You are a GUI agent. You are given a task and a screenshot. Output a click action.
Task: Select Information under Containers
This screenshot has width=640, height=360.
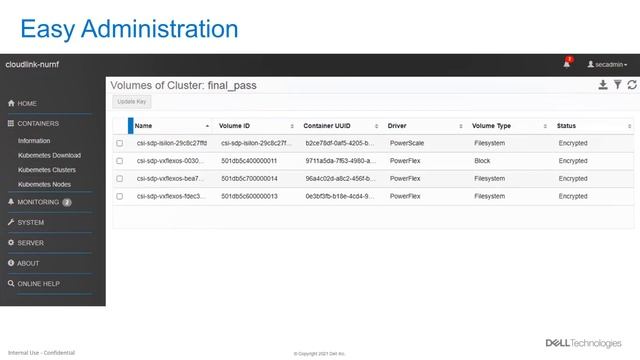[x=34, y=141]
